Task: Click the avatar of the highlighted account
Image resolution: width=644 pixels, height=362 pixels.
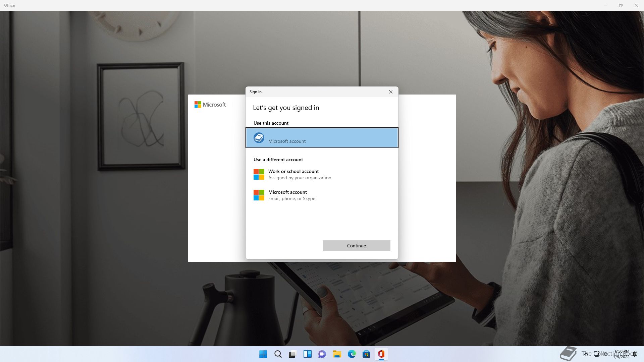Action: pyautogui.click(x=259, y=138)
